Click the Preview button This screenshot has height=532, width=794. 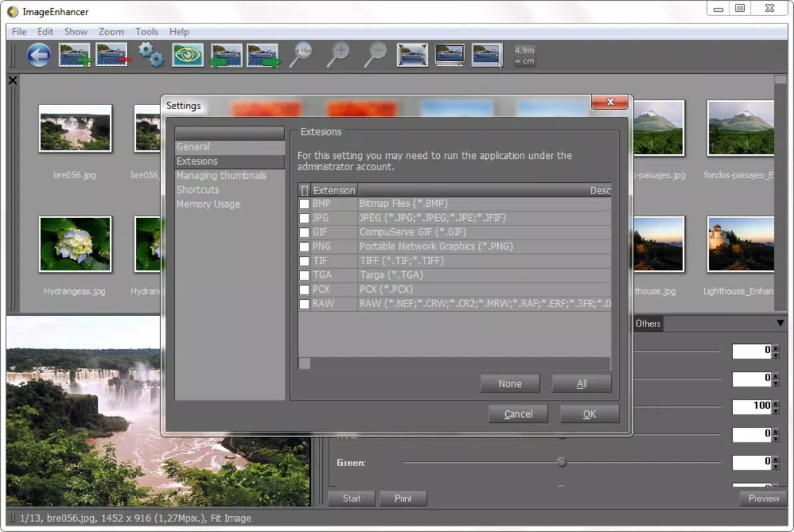coord(763,498)
